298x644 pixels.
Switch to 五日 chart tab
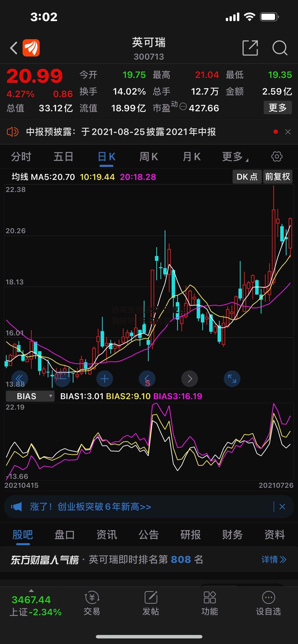pos(64,157)
